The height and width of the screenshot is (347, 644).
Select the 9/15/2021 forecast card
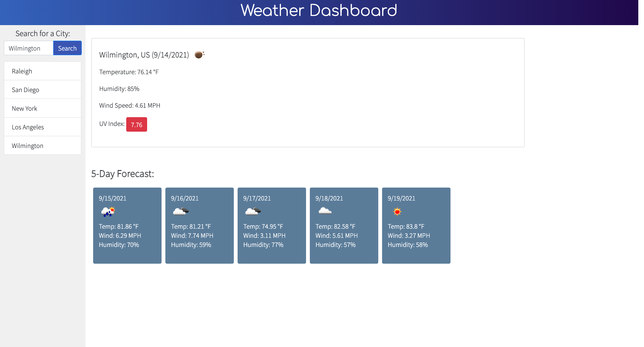coord(127,225)
